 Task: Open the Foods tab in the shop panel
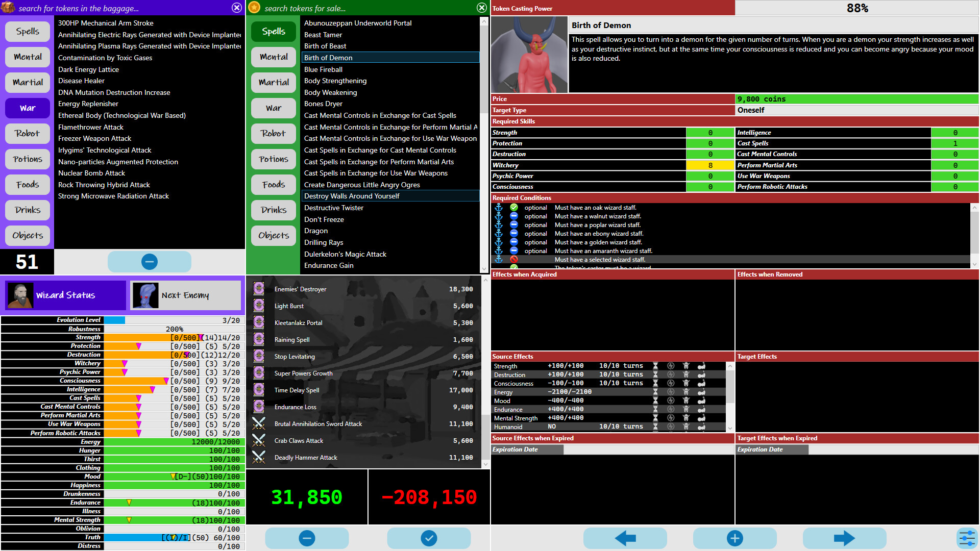pos(273,184)
